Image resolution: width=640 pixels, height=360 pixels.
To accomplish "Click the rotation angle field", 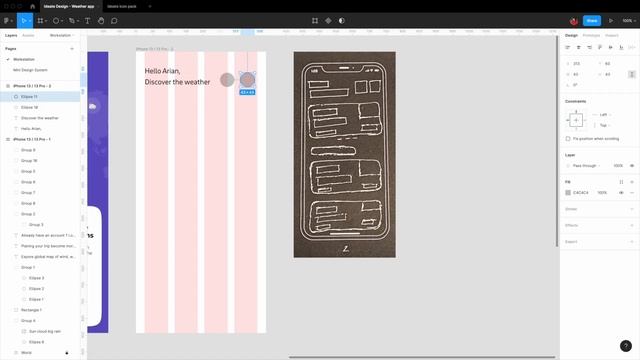I will click(579, 85).
